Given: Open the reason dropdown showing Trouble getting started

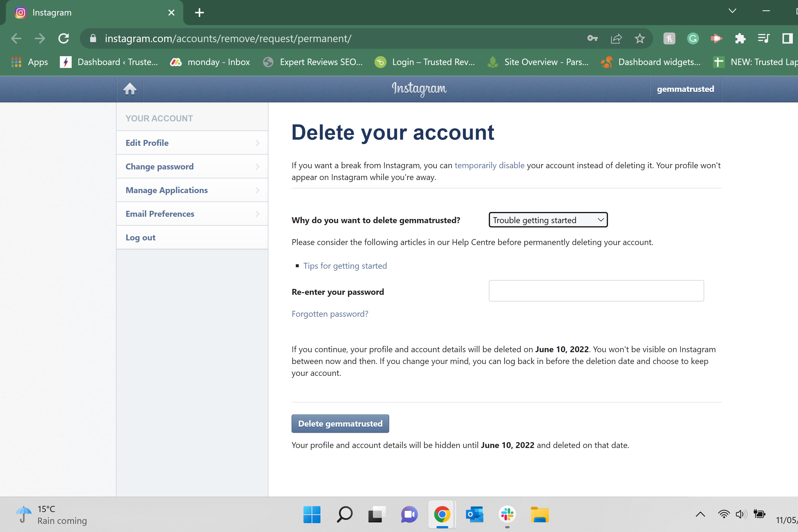Looking at the screenshot, I should point(548,220).
